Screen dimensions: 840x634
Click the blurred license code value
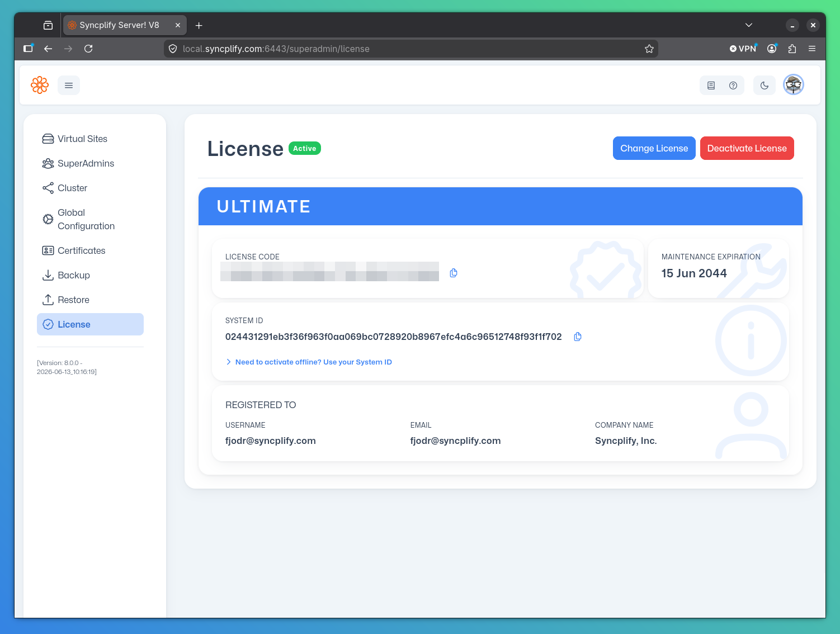(329, 271)
